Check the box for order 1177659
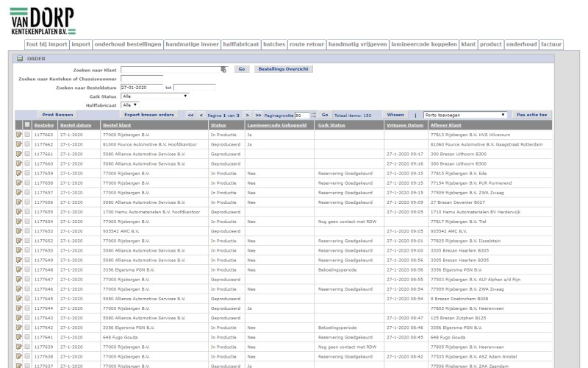 click(x=27, y=173)
